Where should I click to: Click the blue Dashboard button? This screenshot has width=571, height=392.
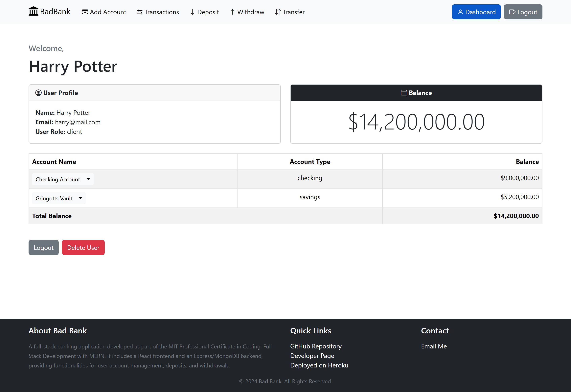pos(476,12)
